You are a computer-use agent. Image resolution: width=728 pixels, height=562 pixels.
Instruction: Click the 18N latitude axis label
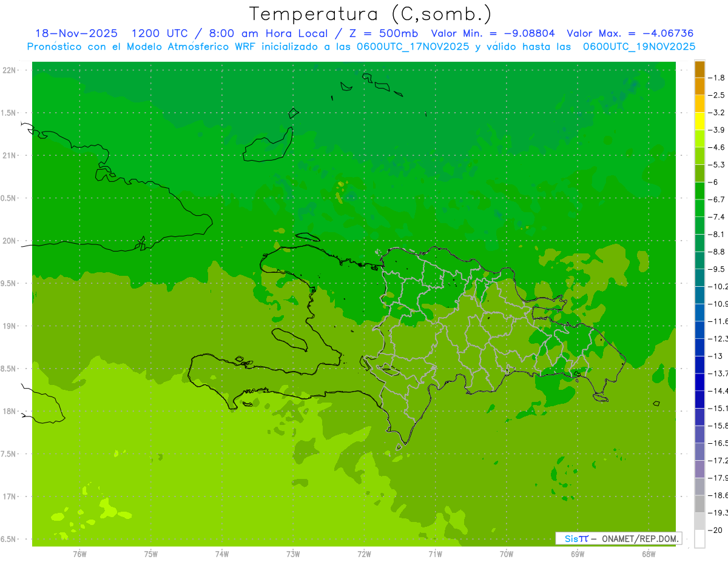[10, 411]
